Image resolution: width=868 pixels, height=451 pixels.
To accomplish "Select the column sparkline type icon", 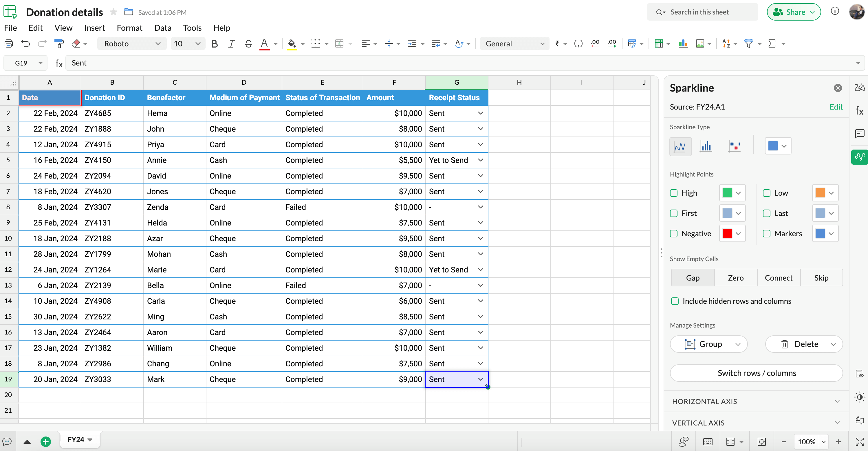I will (707, 146).
